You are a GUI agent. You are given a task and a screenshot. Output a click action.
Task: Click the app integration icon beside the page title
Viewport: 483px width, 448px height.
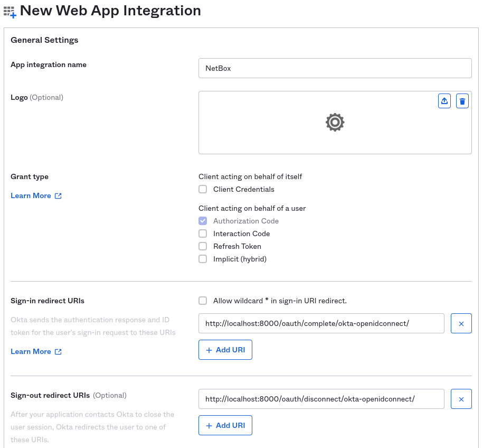[10, 11]
